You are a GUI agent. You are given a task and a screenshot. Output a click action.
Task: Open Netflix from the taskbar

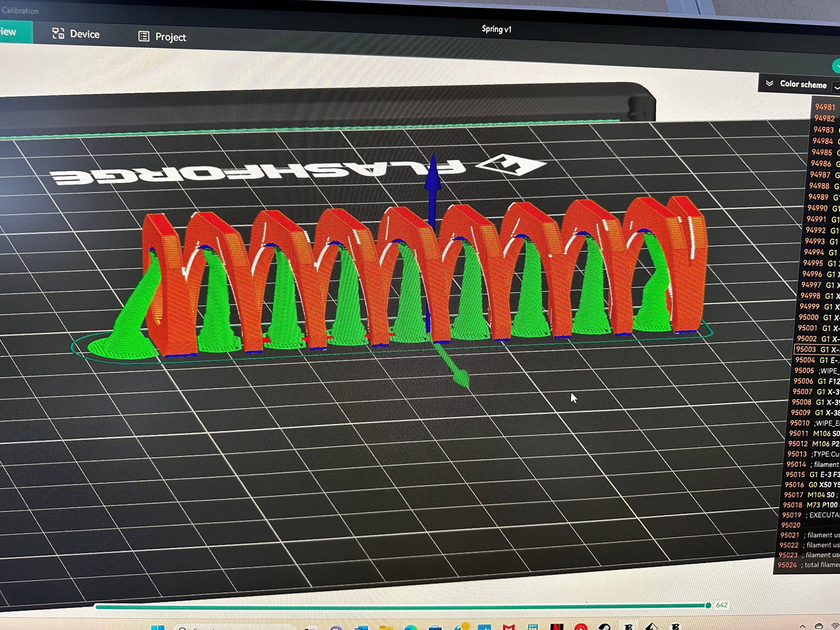pos(557,627)
